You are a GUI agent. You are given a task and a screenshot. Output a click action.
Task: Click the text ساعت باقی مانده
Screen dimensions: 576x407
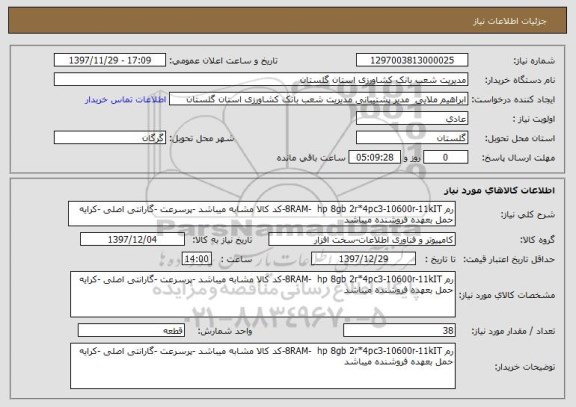(x=311, y=158)
